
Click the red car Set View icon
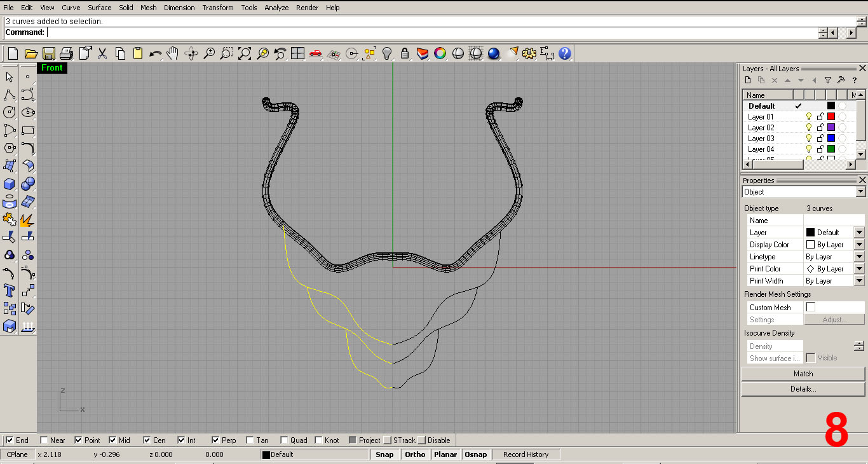pos(316,53)
